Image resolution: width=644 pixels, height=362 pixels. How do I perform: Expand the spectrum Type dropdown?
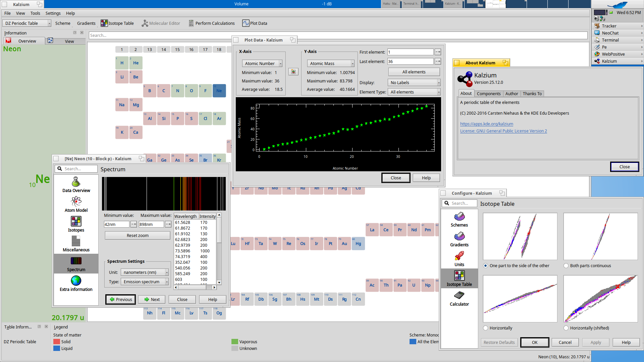(145, 282)
